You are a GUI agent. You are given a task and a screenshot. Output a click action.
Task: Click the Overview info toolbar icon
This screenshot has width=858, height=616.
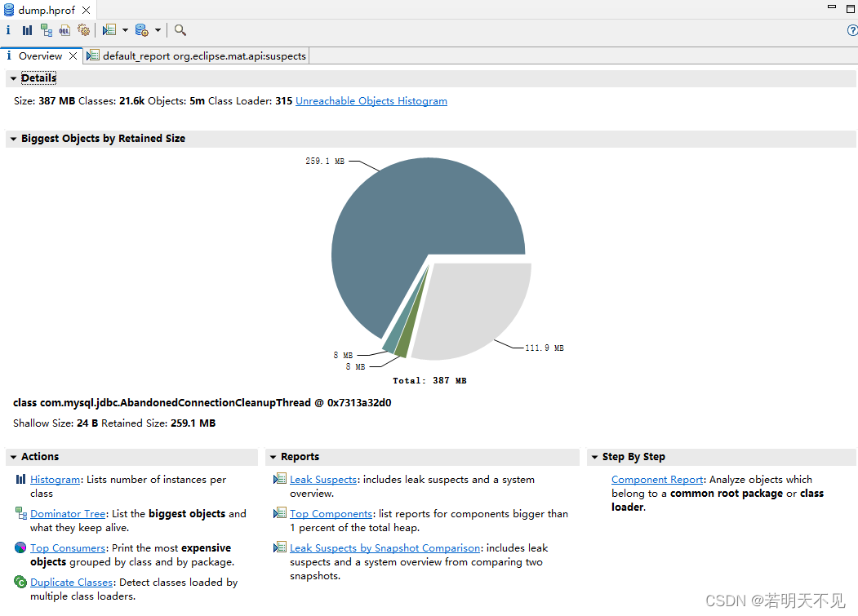click(x=8, y=30)
